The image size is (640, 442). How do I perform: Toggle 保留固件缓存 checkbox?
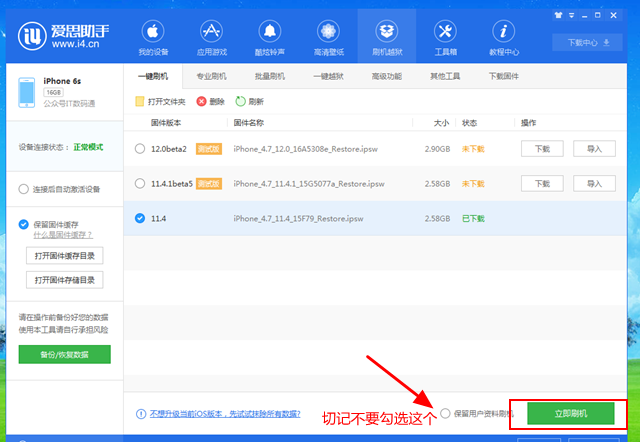[x=24, y=224]
